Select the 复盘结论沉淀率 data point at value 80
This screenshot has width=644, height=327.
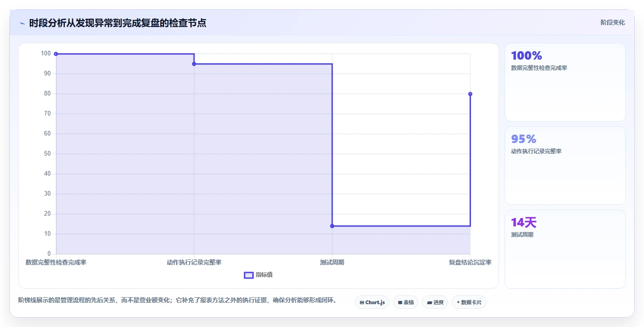tap(470, 94)
